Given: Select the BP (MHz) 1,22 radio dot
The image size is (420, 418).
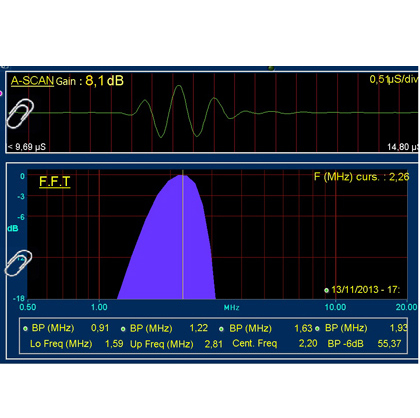Looking at the screenshot, I should click(123, 329).
